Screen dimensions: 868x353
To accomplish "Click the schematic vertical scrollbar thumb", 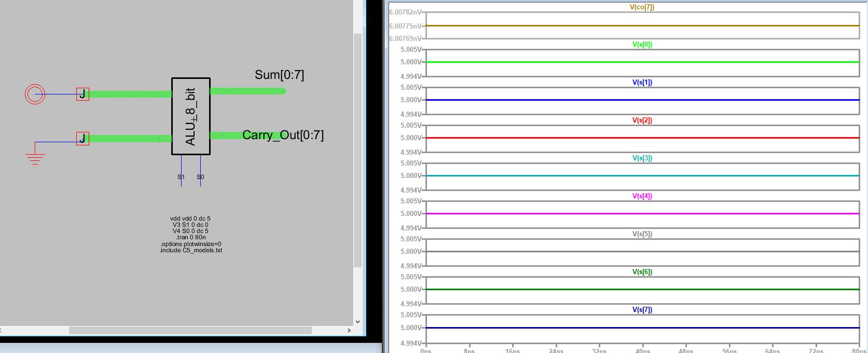I will (x=357, y=151).
